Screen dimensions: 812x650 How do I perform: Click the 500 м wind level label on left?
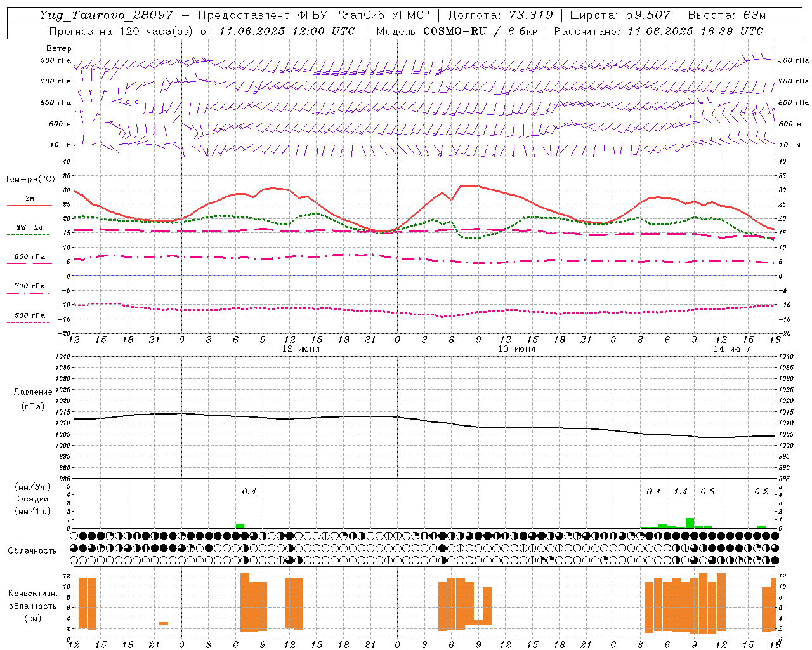[x=60, y=124]
